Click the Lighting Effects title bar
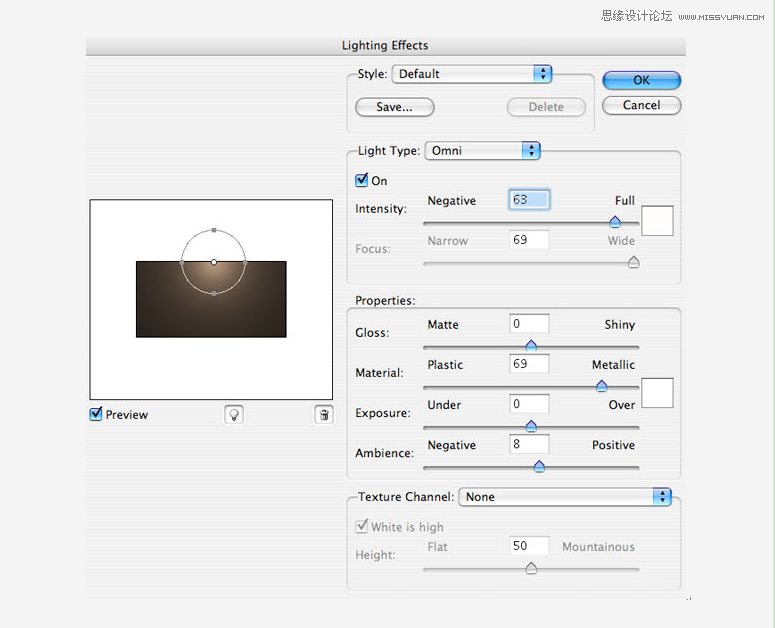This screenshot has width=775, height=628. (x=386, y=46)
